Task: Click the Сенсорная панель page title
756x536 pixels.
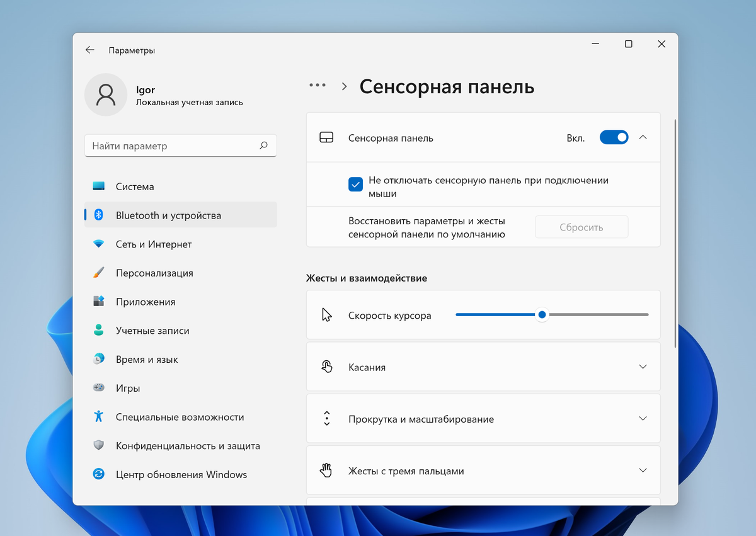Action: 447,86
